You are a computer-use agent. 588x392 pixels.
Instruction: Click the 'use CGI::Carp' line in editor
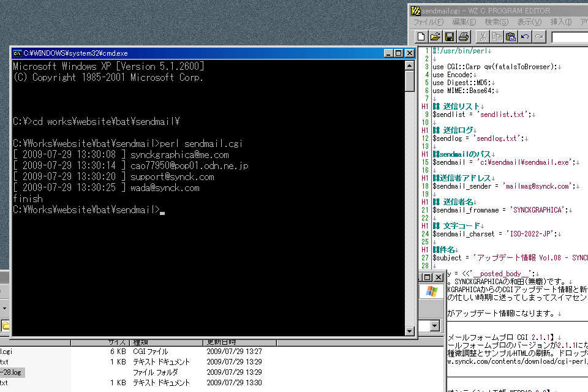point(497,67)
